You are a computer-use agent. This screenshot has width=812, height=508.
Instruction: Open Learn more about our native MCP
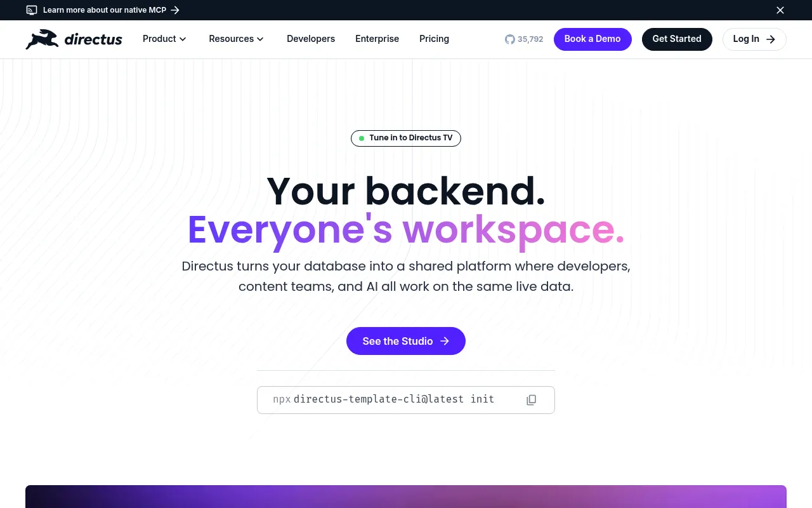(105, 10)
